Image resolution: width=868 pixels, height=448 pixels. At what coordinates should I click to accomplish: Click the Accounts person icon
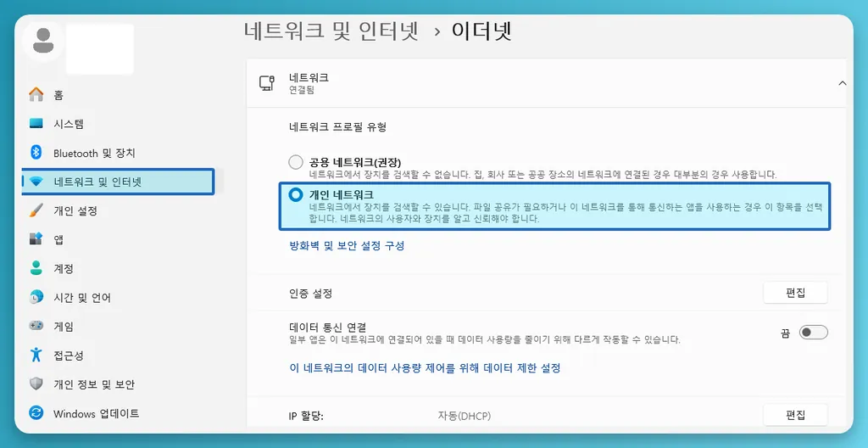point(36,268)
